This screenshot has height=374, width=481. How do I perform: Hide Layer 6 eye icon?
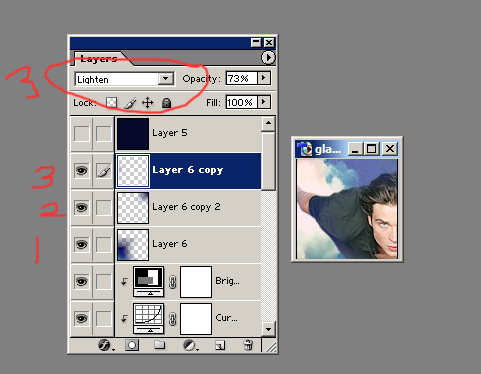[82, 245]
